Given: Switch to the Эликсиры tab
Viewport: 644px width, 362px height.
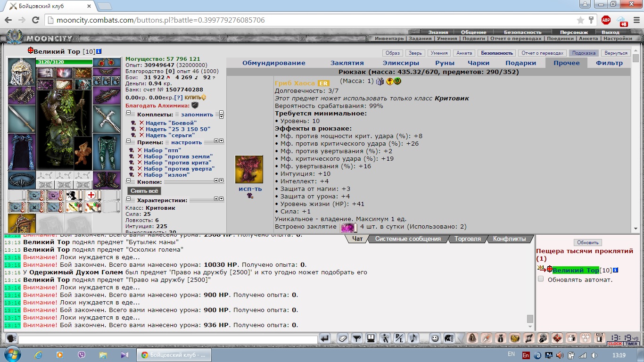Looking at the screenshot, I should pyautogui.click(x=401, y=63).
